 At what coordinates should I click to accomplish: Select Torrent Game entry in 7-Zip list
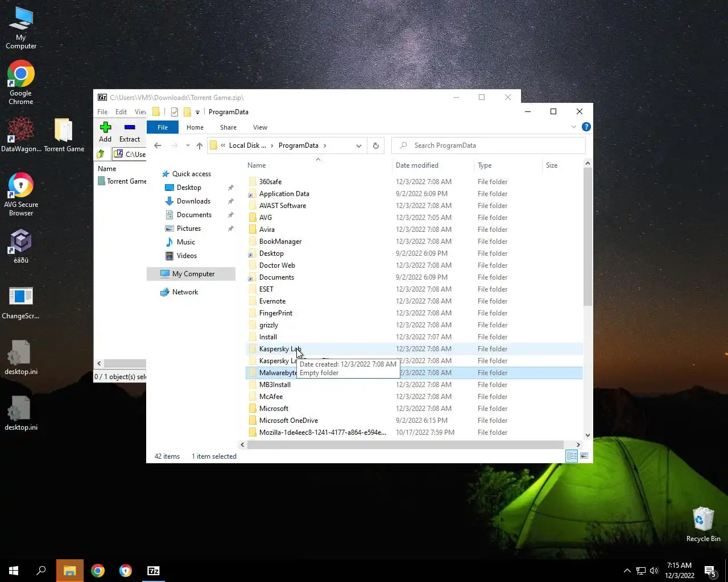pyautogui.click(x=121, y=181)
